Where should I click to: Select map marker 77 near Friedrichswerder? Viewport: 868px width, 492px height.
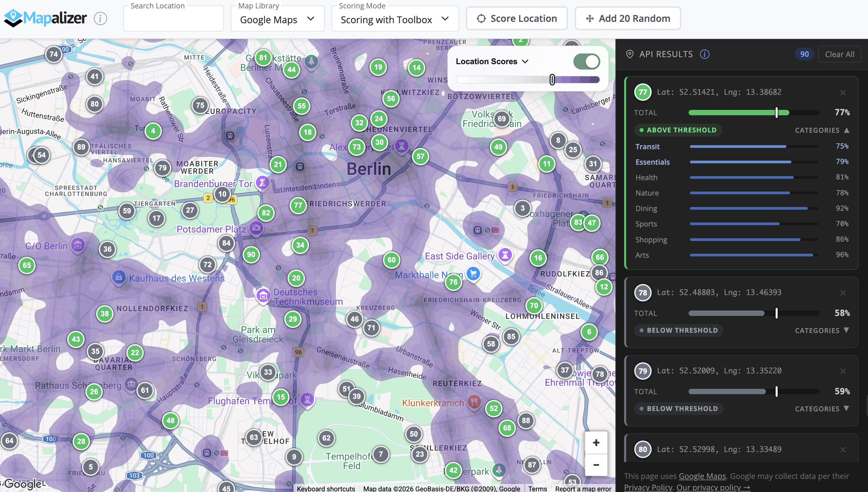298,205
